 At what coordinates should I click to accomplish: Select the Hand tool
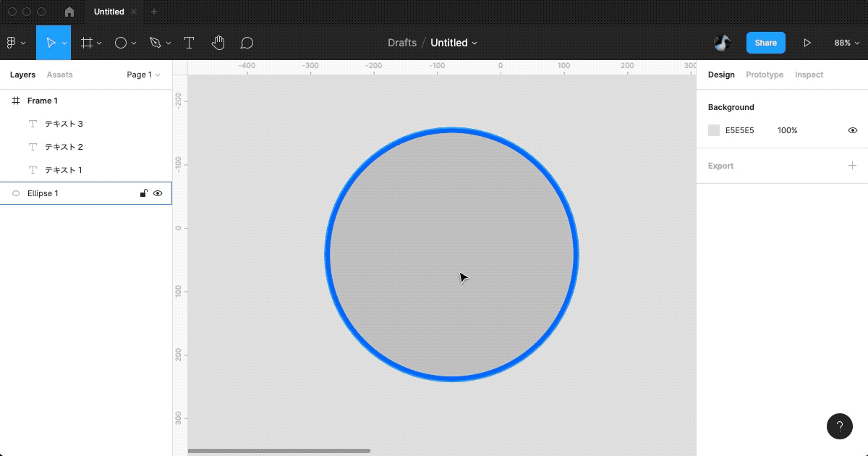218,43
